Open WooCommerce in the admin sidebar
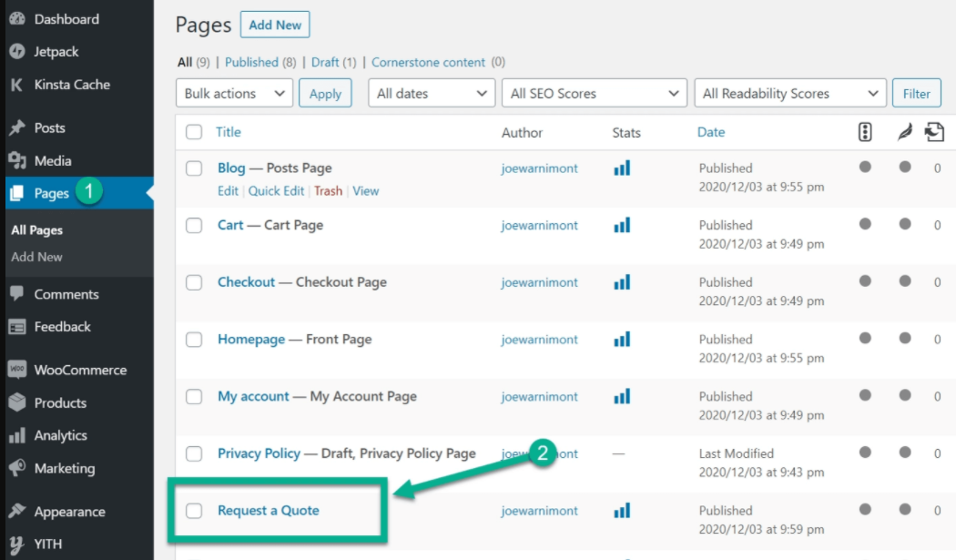 [80, 371]
